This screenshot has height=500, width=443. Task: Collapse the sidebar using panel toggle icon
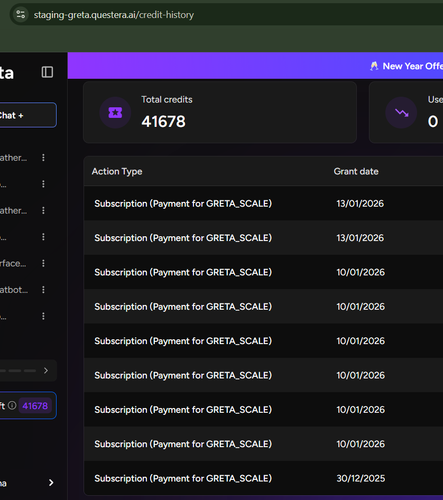pyautogui.click(x=47, y=72)
